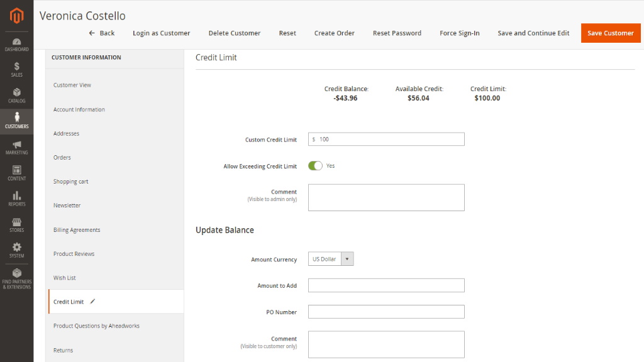Click the Update Balance heading

[225, 230]
